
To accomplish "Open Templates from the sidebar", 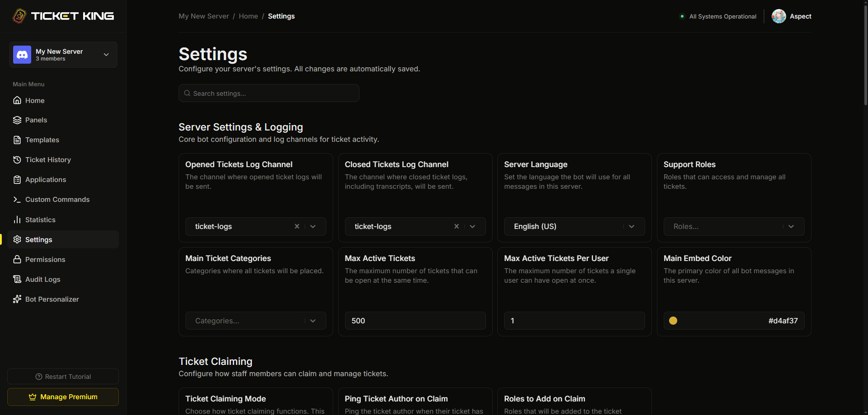I will pos(63,140).
